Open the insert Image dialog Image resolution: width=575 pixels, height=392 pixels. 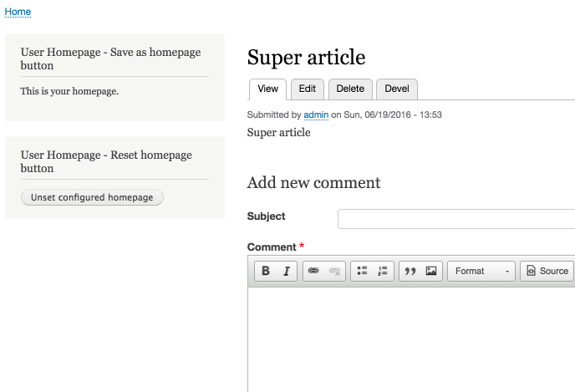(x=431, y=271)
